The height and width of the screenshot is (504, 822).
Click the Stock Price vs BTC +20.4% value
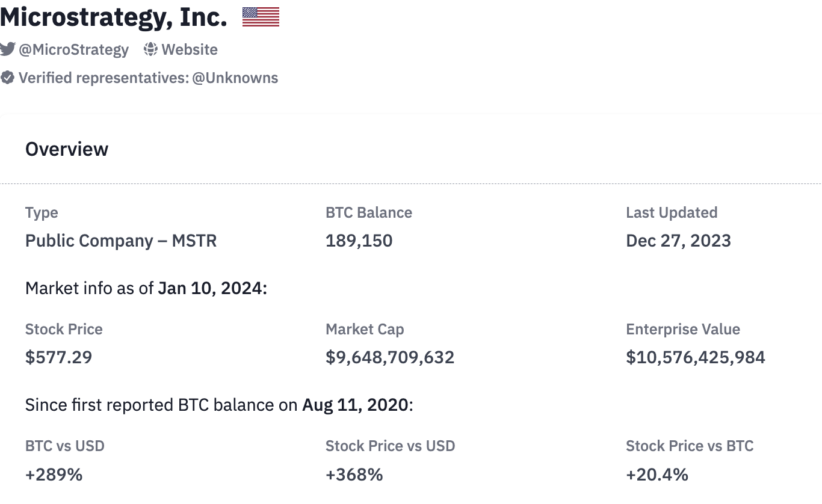(657, 475)
